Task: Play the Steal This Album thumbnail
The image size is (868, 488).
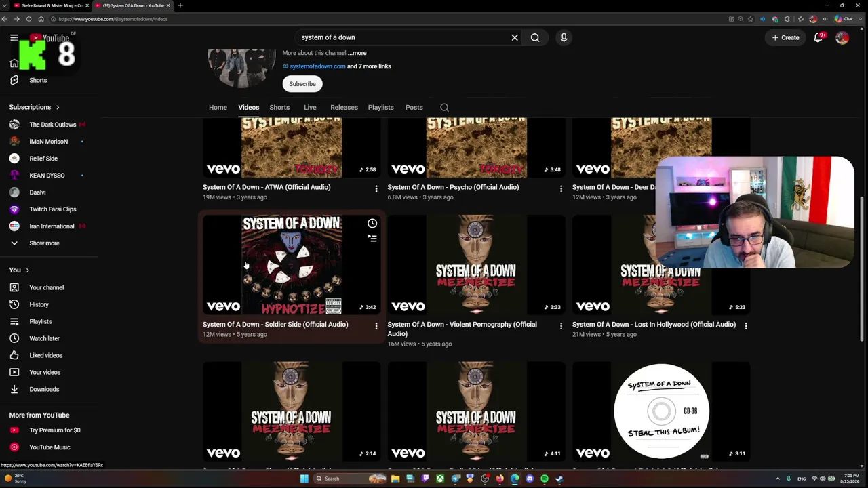Action: [x=661, y=411]
